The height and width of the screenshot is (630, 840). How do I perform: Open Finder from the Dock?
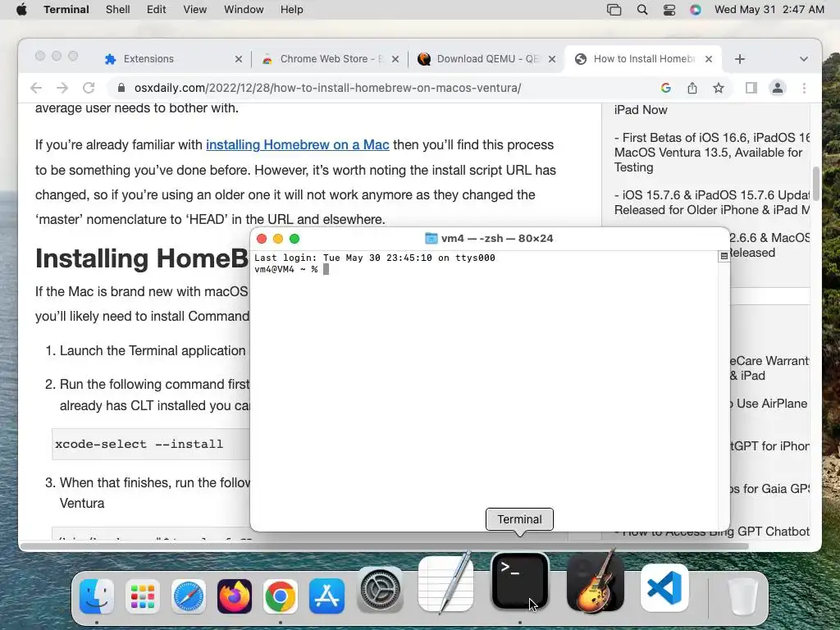coord(97,596)
